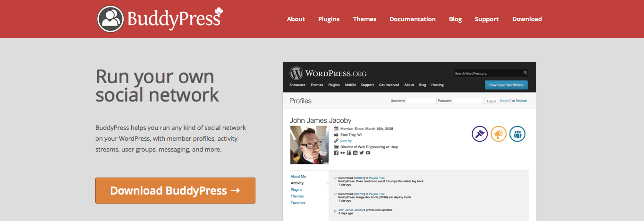This screenshot has height=221, width=644.
Task: Click the map icon beside East Troy, WI
Action: pos(336,135)
